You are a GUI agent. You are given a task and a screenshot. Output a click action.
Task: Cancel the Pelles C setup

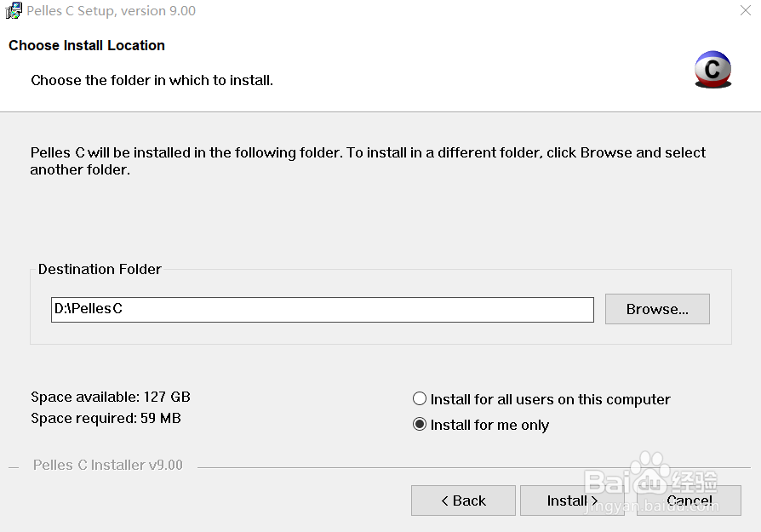pos(689,501)
